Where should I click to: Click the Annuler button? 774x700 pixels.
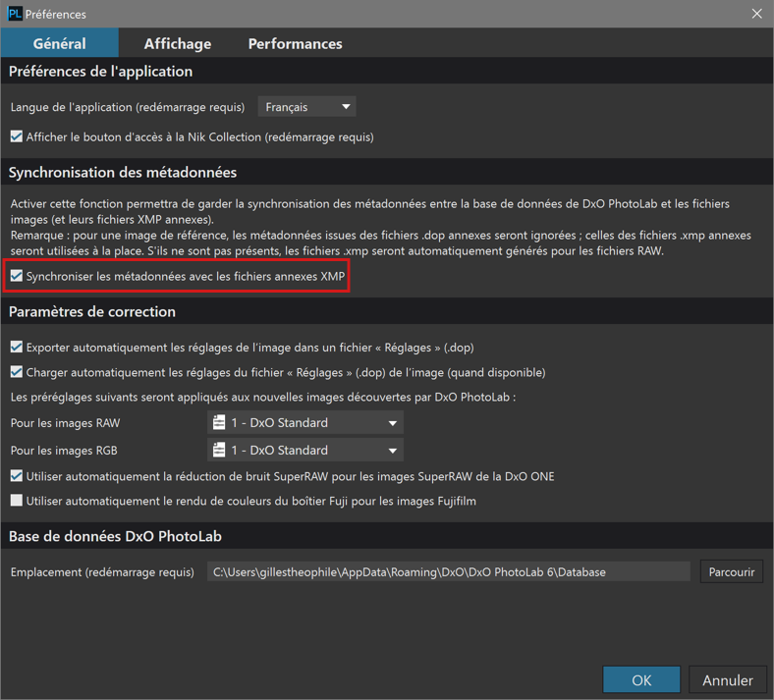728,679
